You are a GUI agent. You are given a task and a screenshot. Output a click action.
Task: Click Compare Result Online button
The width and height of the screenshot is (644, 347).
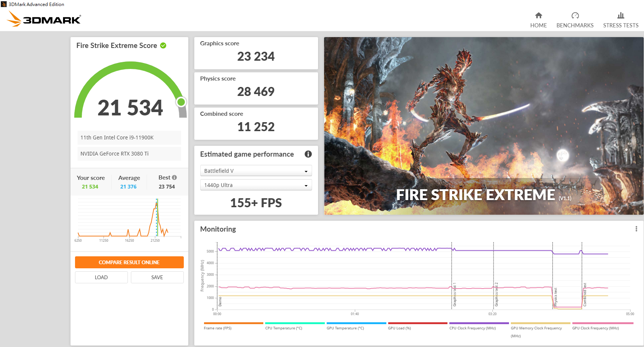click(x=129, y=262)
